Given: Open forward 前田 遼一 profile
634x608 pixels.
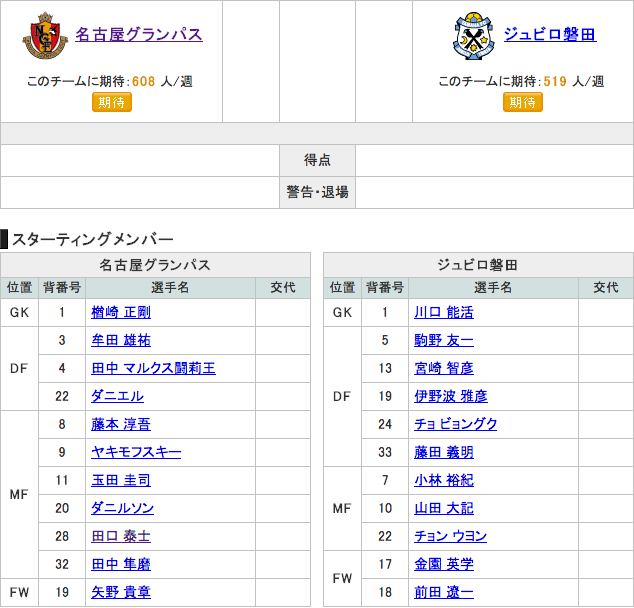Looking at the screenshot, I should click(444, 592).
